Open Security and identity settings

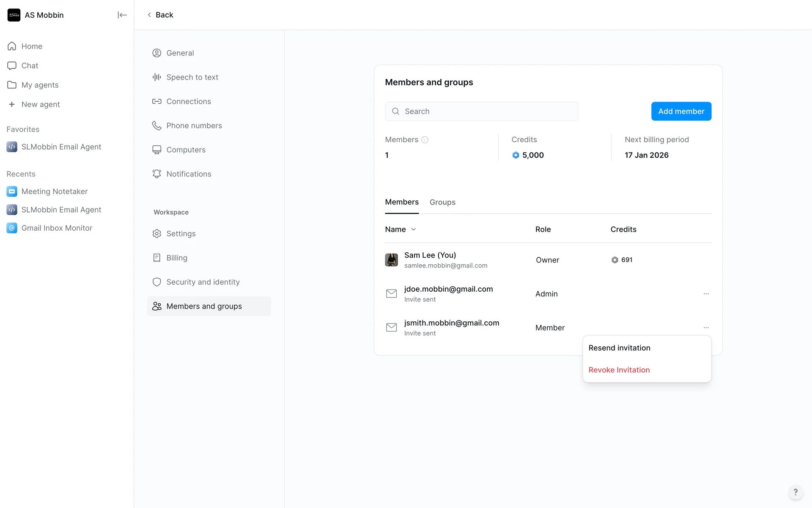coord(203,282)
